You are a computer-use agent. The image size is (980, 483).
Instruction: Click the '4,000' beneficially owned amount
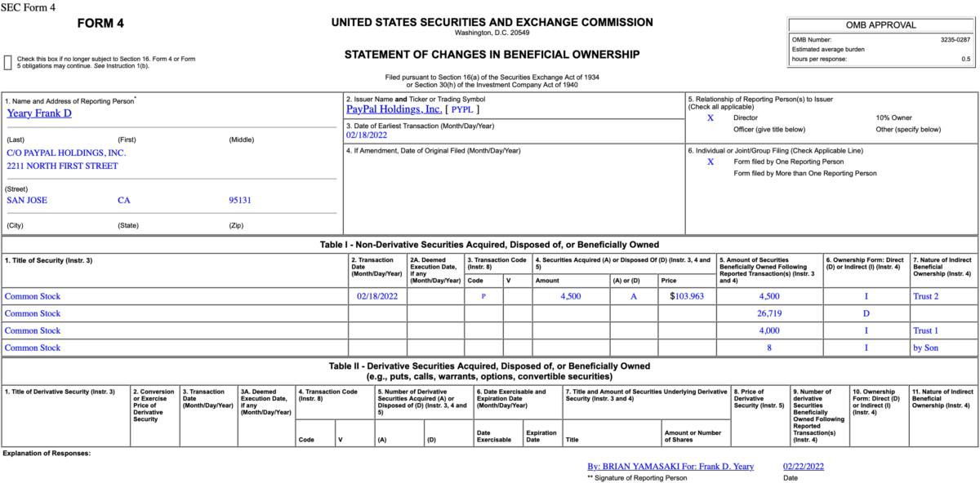click(769, 330)
